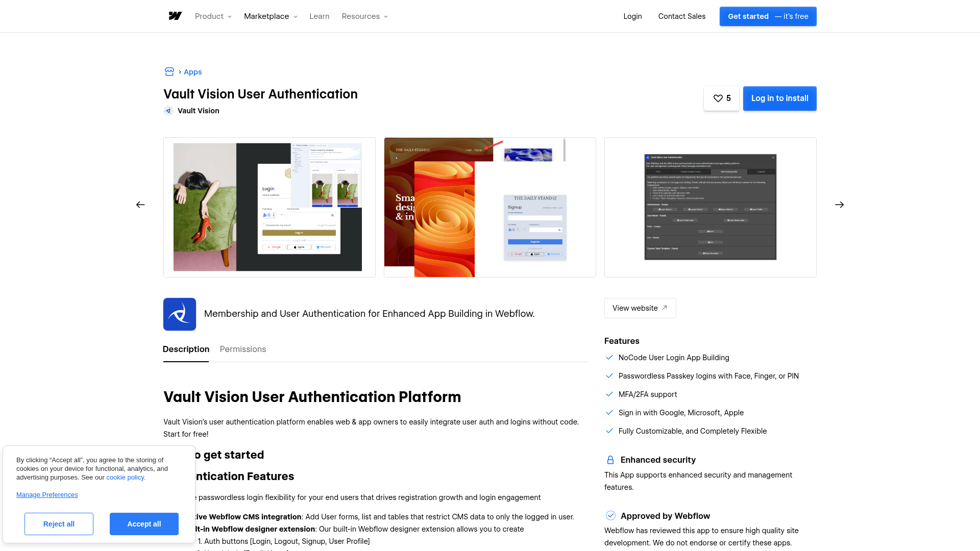
Task: Click the Approved by Webflow badge icon
Action: click(x=610, y=516)
